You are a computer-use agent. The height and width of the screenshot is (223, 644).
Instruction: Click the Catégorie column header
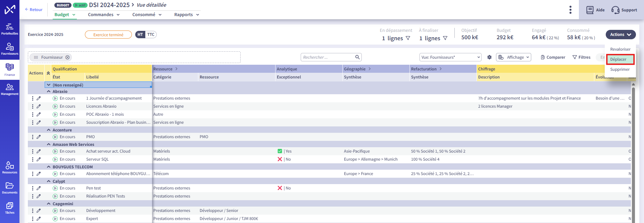(x=162, y=77)
